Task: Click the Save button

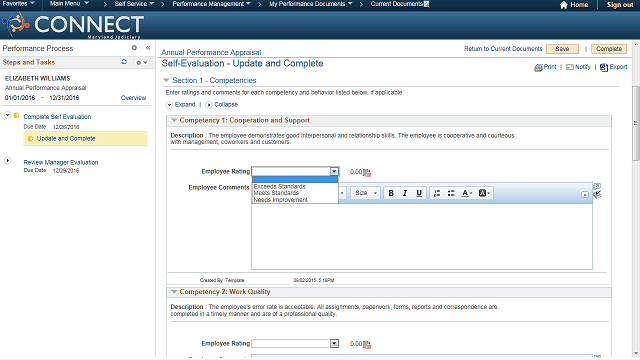Action: coord(562,49)
